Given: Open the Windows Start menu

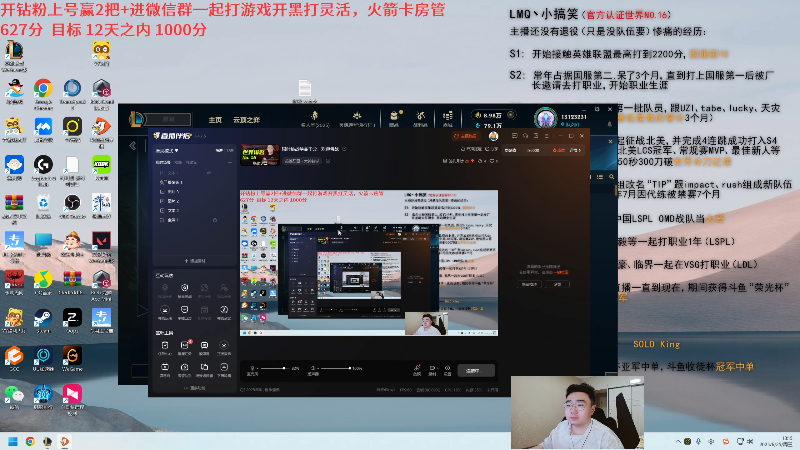Looking at the screenshot, I should click(x=13, y=441).
